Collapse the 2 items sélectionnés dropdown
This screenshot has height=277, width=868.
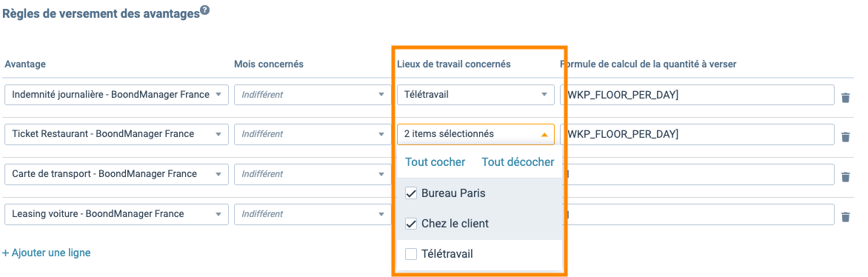(475, 134)
